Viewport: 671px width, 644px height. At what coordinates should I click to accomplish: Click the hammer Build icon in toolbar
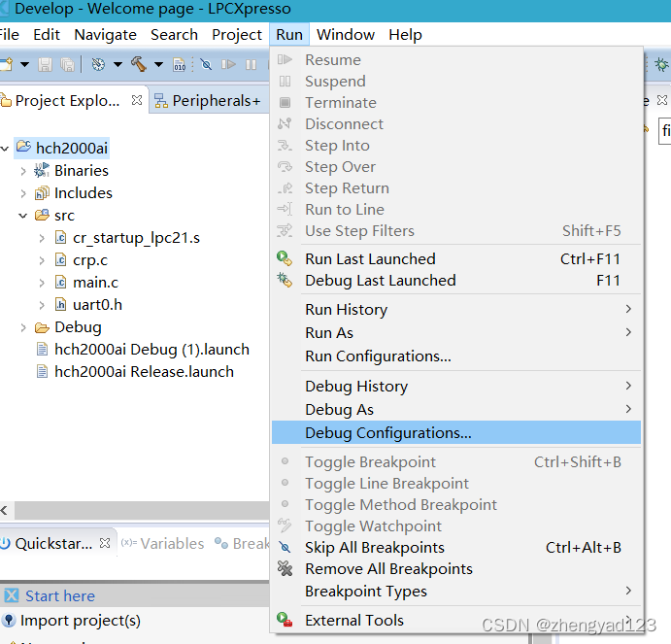click(x=138, y=65)
